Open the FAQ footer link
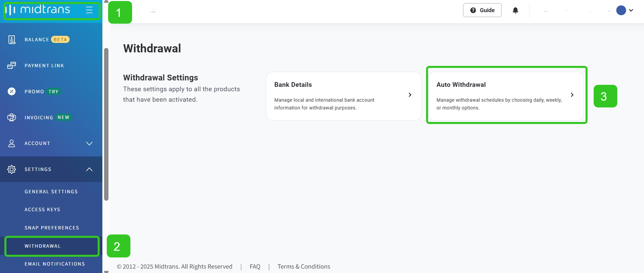The image size is (644, 273). (x=255, y=267)
